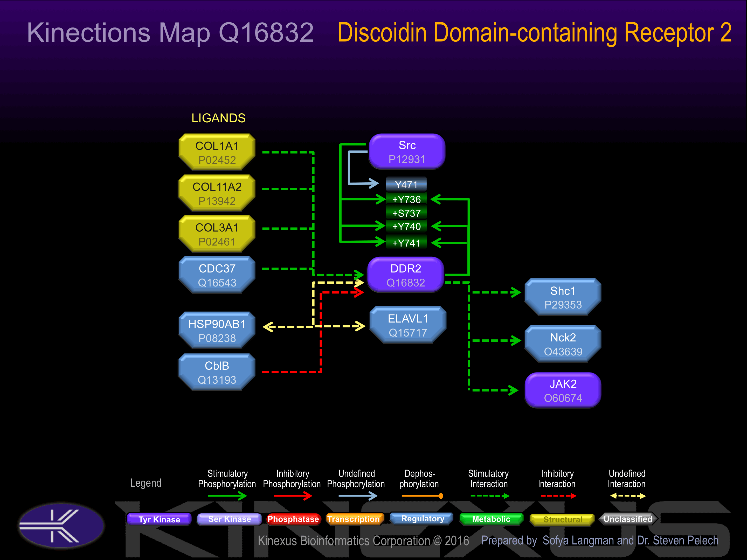This screenshot has width=747, height=560.
Task: Click the Undefined Phosphorylation blue arrow icon
Action: click(x=358, y=496)
